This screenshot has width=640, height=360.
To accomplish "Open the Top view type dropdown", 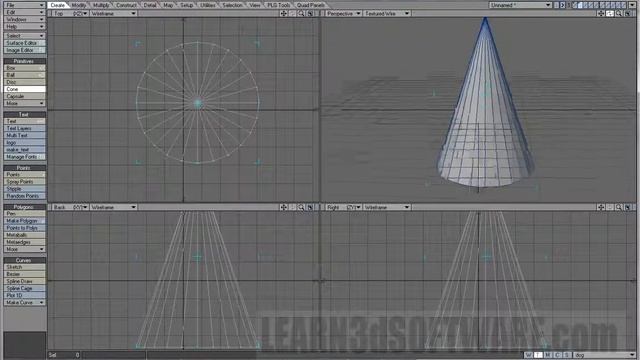I will click(x=69, y=13).
